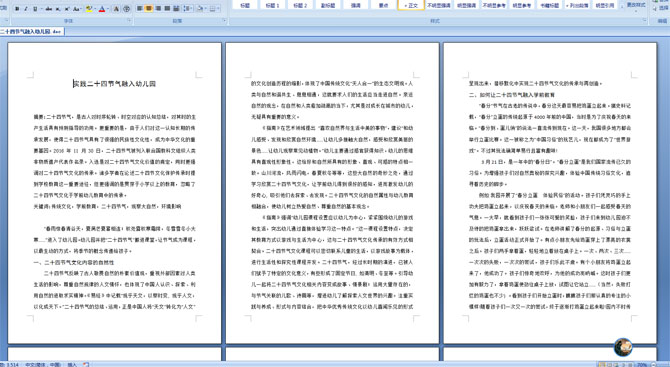
Task: Toggle justify paragraph alignment
Action: click(x=167, y=9)
